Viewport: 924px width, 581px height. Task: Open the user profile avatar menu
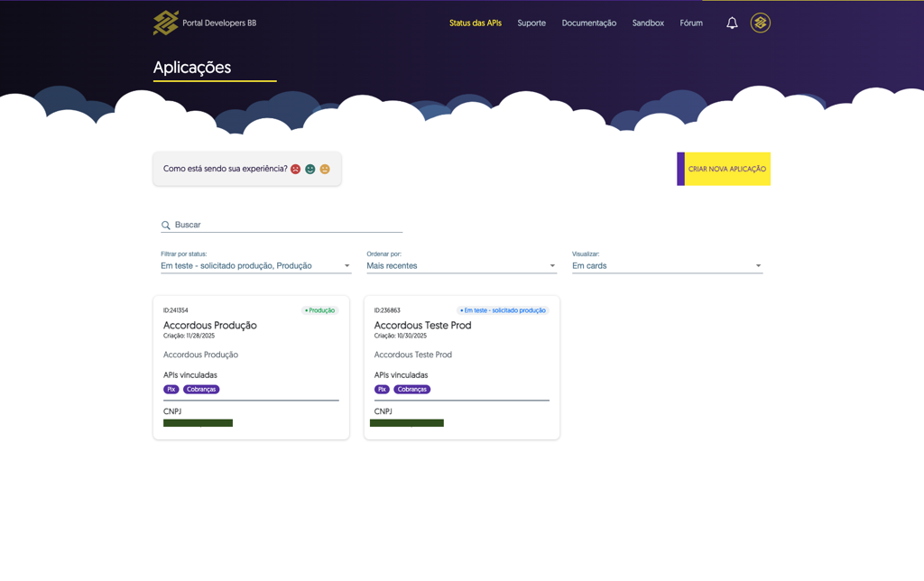pos(760,23)
